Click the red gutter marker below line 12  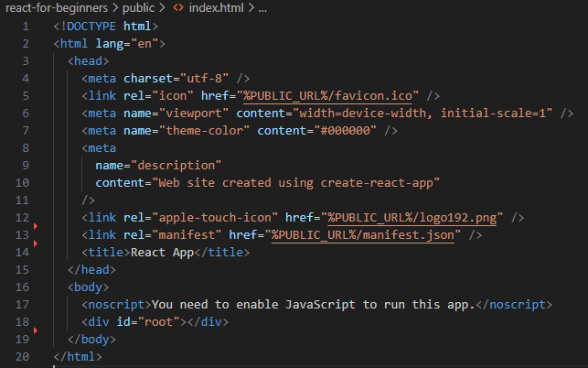pyautogui.click(x=36, y=226)
